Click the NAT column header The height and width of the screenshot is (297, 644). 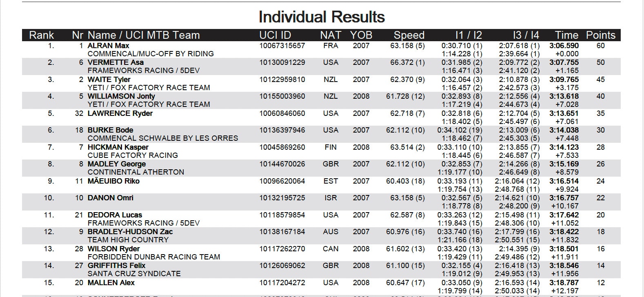(x=331, y=35)
